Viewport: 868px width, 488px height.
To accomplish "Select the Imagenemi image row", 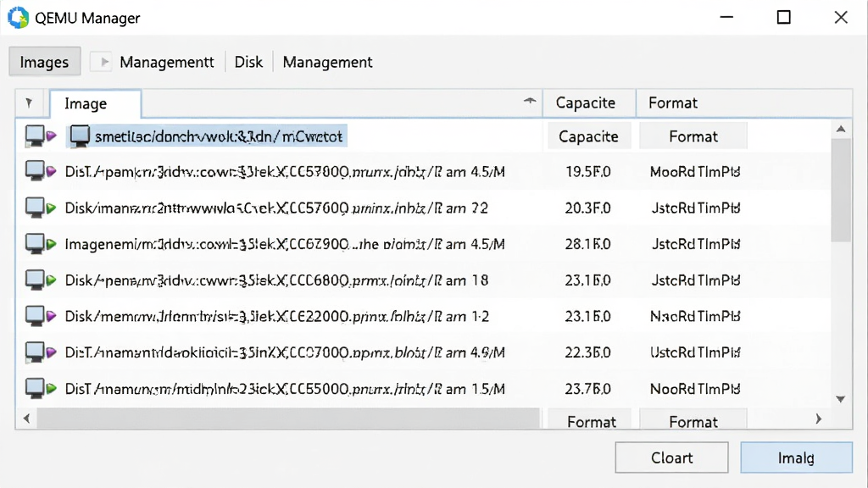I will (285, 244).
